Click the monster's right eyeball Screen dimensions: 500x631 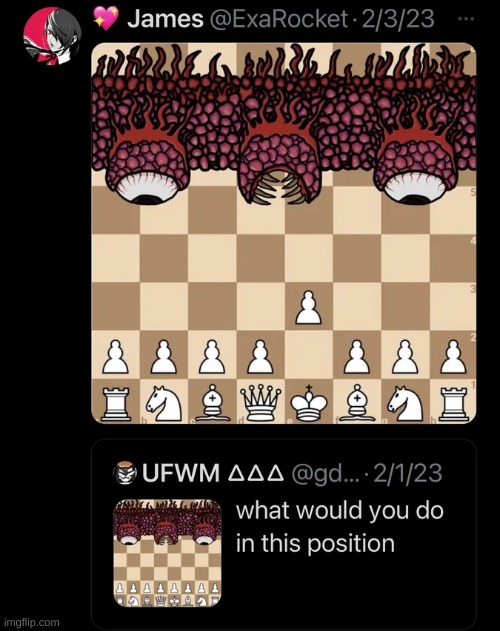click(x=414, y=189)
